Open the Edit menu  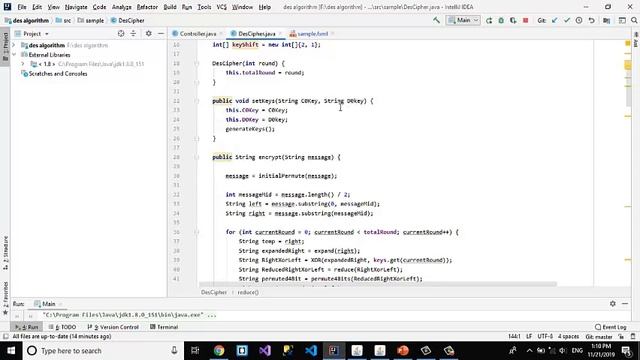point(37,7)
